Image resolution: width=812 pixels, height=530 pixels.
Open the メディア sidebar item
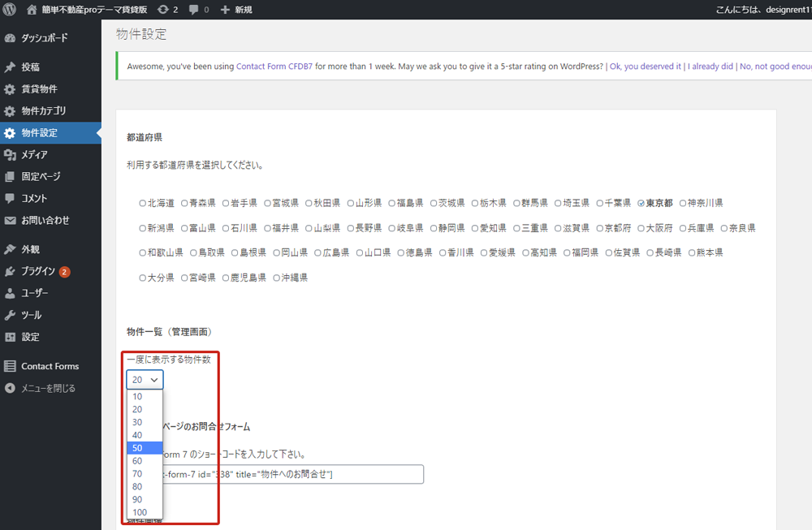tap(34, 154)
